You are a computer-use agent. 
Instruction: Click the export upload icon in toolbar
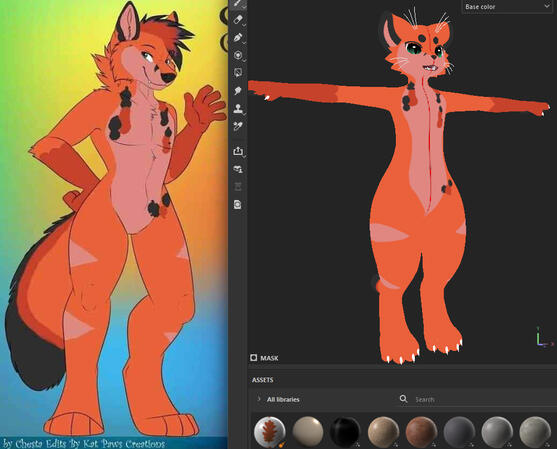click(238, 151)
